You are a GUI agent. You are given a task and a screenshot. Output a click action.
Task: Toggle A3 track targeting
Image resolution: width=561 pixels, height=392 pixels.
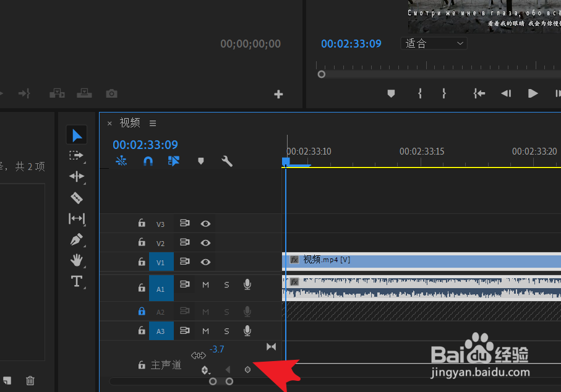click(161, 331)
